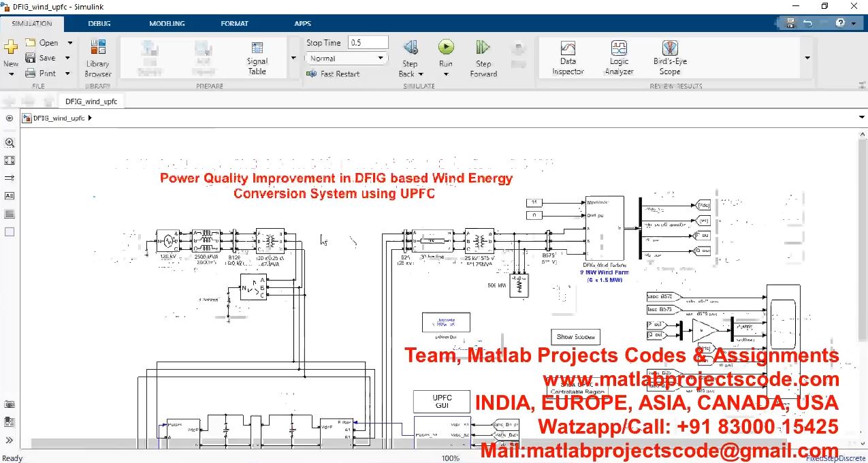Click the Run simulation button
This screenshot has width=868, height=463.
pyautogui.click(x=446, y=48)
